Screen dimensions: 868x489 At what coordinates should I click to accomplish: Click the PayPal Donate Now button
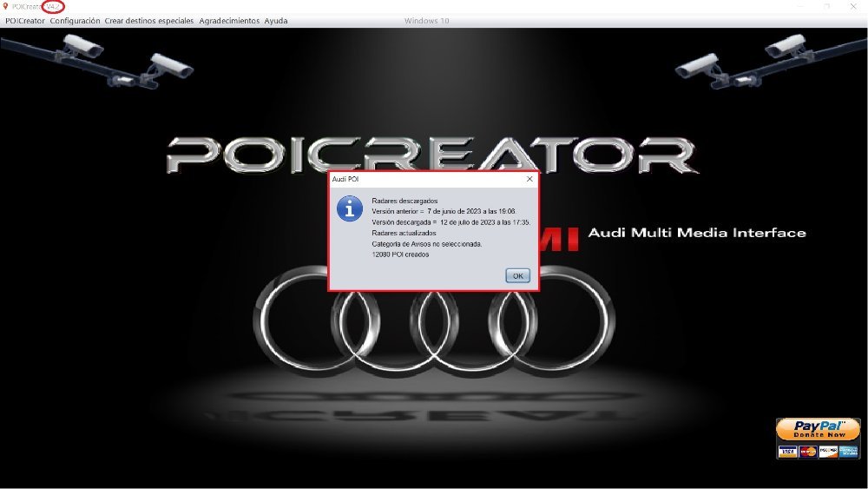coord(819,429)
